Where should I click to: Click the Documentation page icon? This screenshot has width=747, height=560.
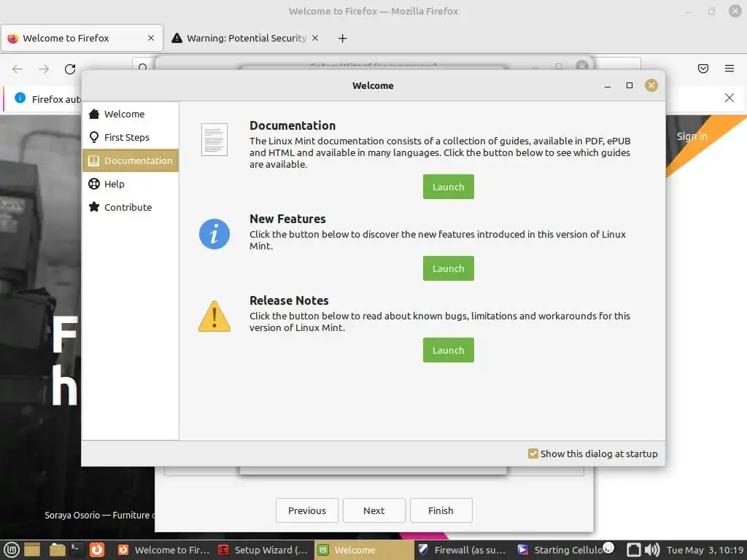(214, 139)
